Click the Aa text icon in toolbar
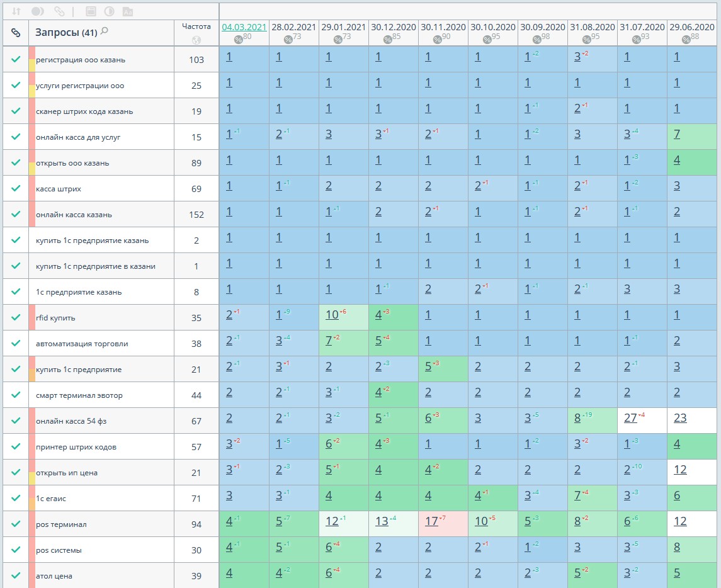721x588 pixels. (127, 11)
